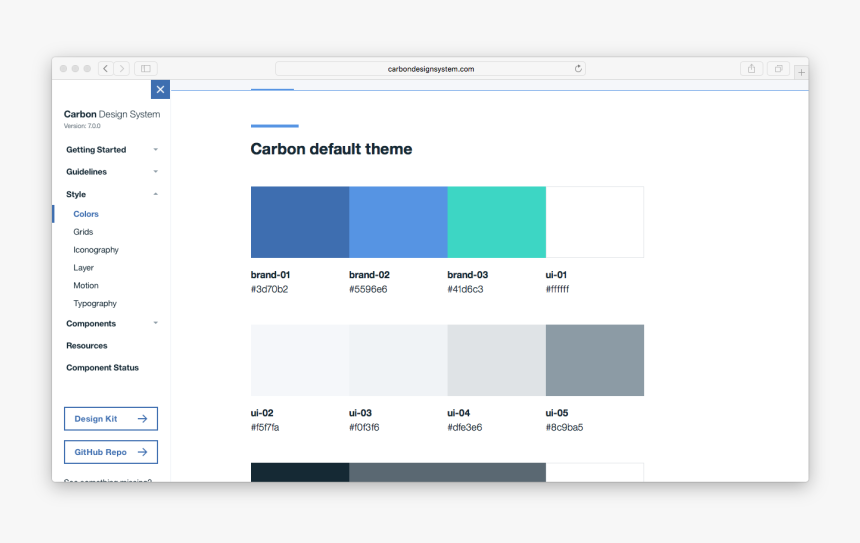860x543 pixels.
Task: Click the carbondesignsystem.com address bar
Action: pyautogui.click(x=431, y=69)
